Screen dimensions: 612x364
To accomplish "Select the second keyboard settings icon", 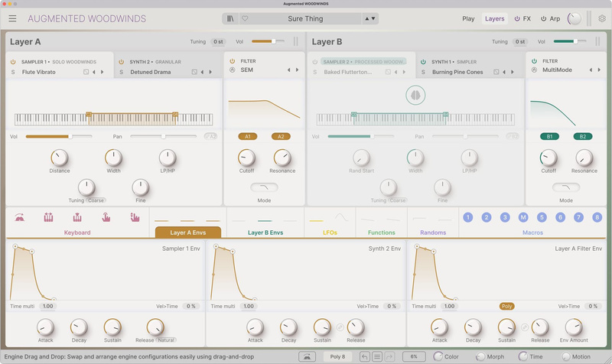I will (x=48, y=217).
